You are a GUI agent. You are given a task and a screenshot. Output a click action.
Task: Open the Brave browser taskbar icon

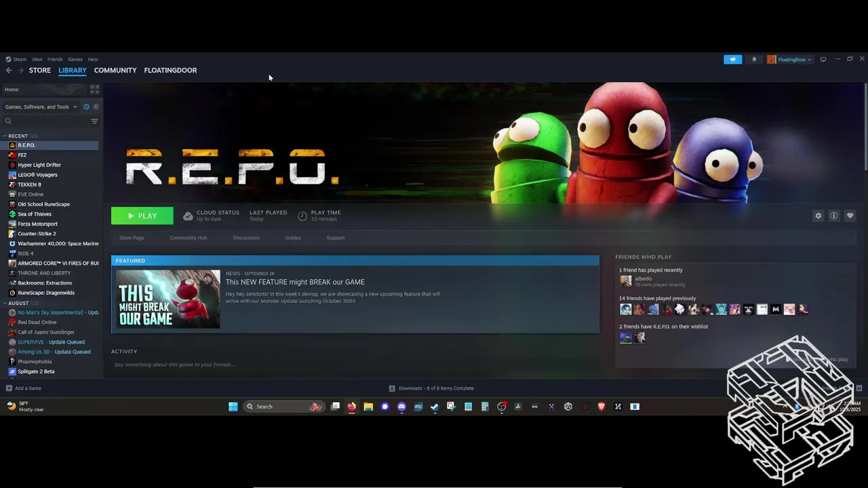click(601, 407)
